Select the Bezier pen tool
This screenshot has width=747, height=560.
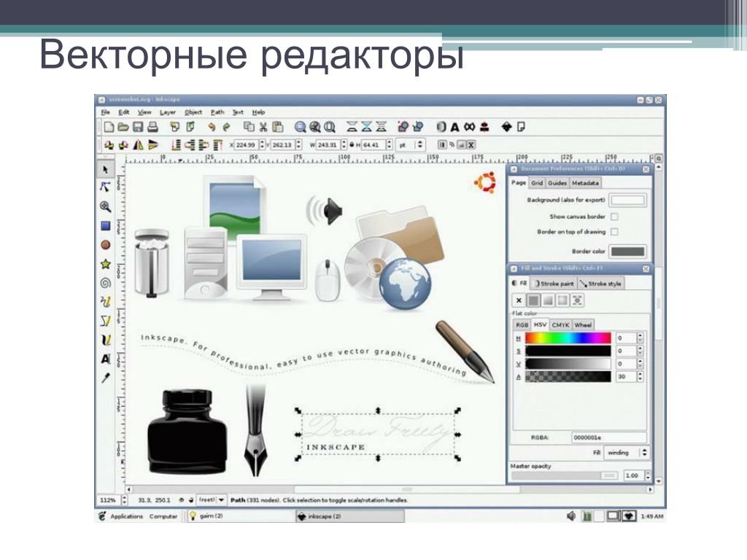tap(105, 321)
